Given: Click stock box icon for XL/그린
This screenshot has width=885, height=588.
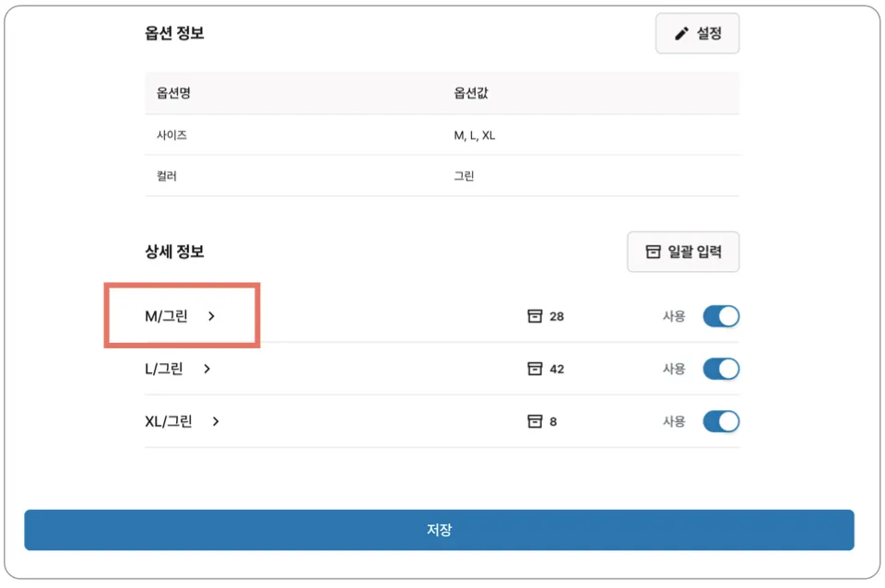Looking at the screenshot, I should (534, 421).
